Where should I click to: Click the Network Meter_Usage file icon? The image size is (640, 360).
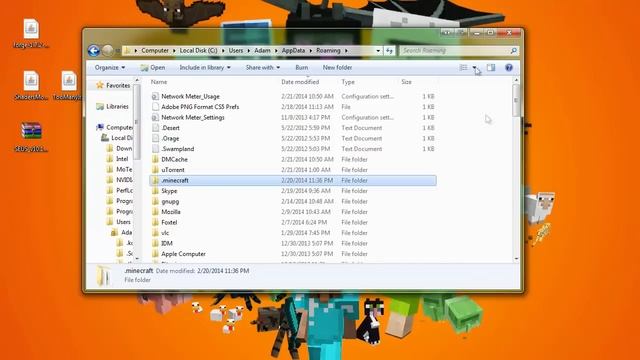(155, 96)
